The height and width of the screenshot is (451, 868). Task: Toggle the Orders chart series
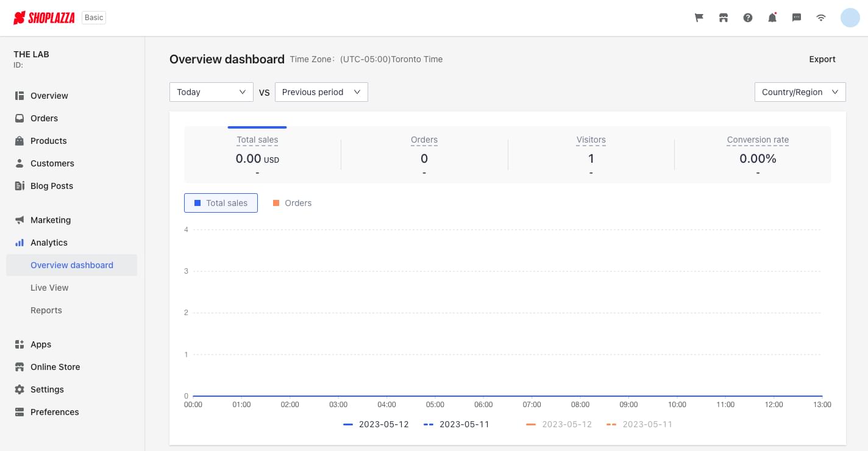click(292, 203)
